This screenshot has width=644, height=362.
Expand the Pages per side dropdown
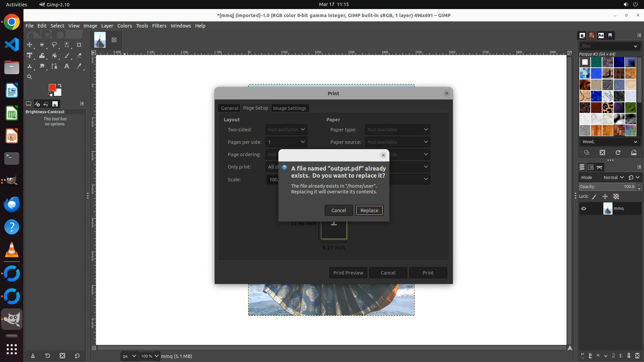click(x=286, y=142)
